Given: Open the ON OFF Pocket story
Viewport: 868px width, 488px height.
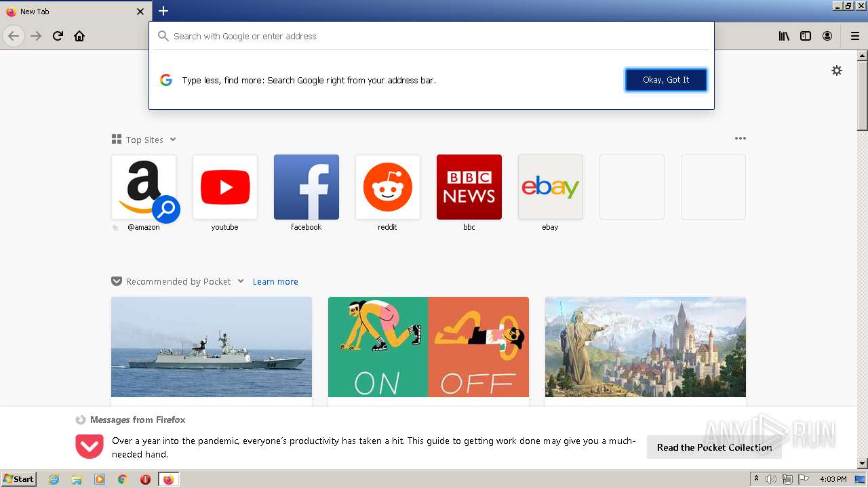Looking at the screenshot, I should click(x=429, y=347).
